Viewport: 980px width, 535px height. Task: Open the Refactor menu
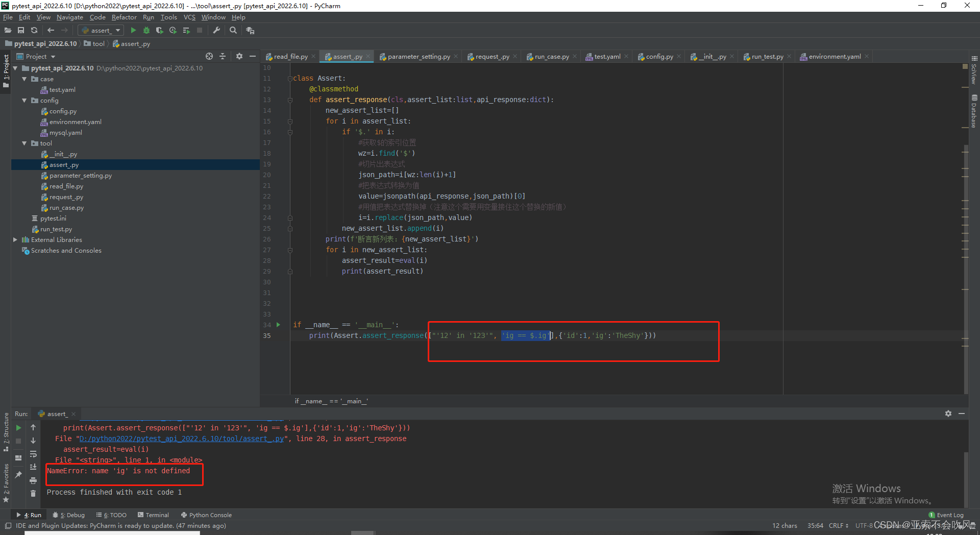124,17
